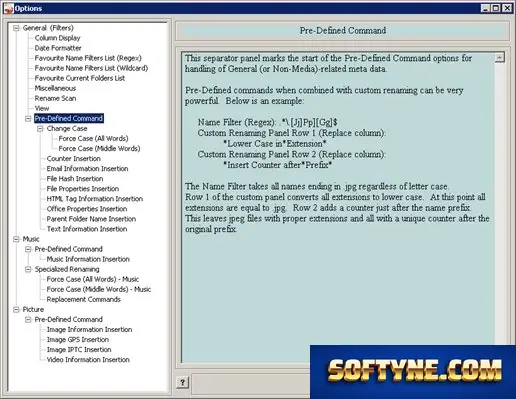The width and height of the screenshot is (516, 399).
Task: Click the text panel scroll up arrow
Action: coord(499,58)
